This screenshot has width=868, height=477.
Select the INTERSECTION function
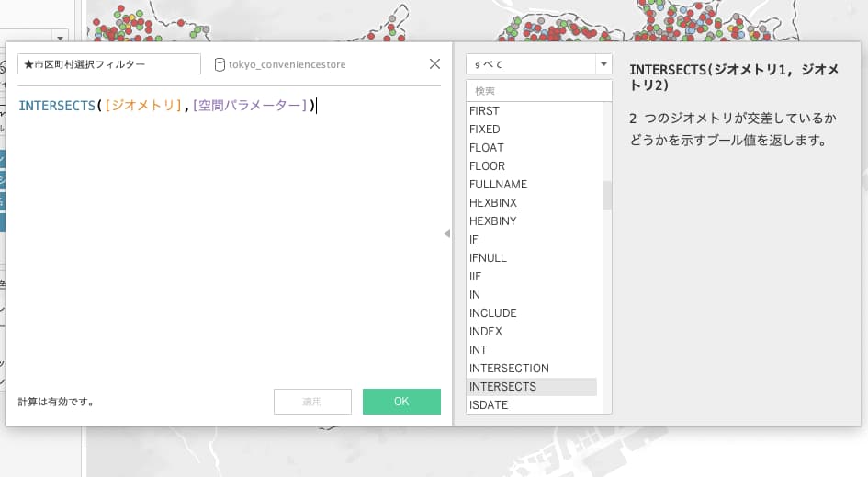tap(509, 368)
